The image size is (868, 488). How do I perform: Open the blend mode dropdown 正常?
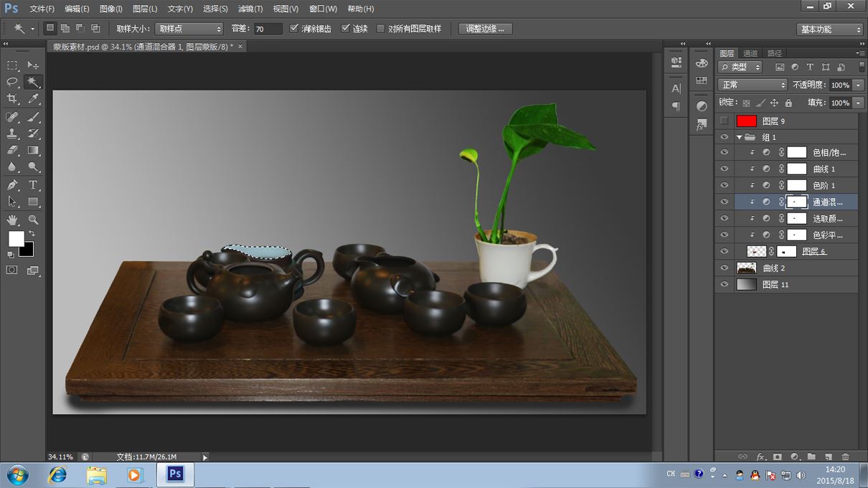pos(752,85)
